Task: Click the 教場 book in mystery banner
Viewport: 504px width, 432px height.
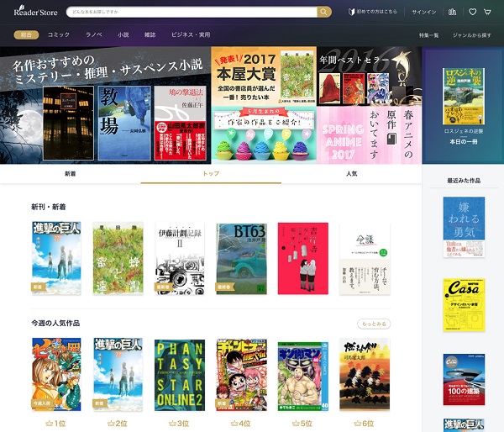Action: 124,123
